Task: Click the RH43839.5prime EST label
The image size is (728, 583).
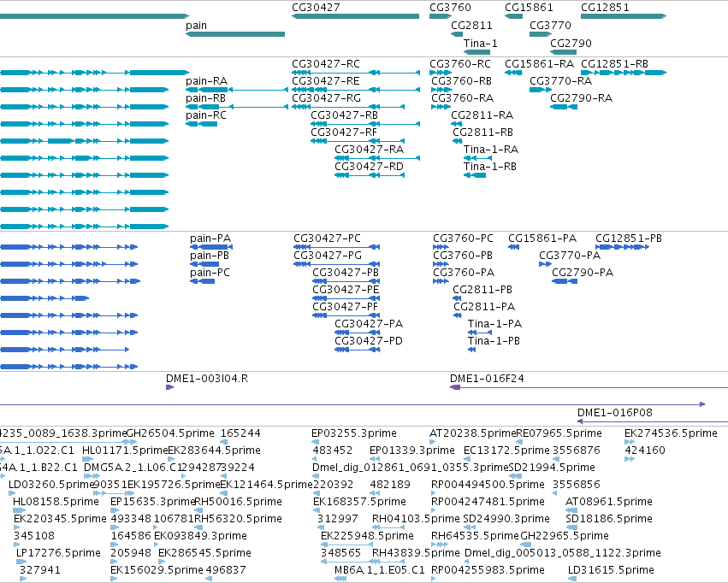Action: (x=416, y=553)
